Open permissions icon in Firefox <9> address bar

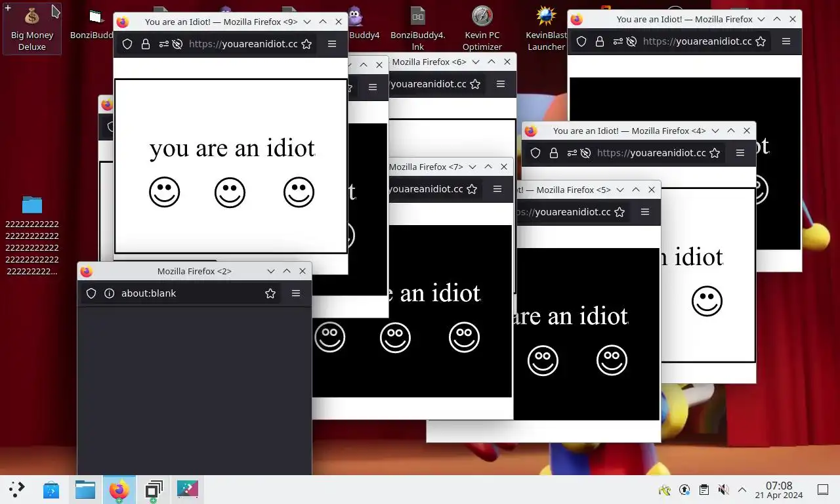tap(163, 44)
